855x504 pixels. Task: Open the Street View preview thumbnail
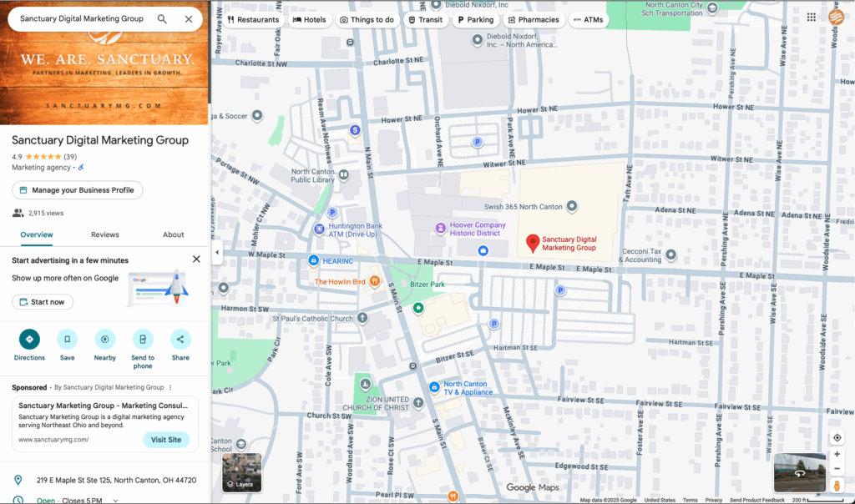(x=799, y=472)
